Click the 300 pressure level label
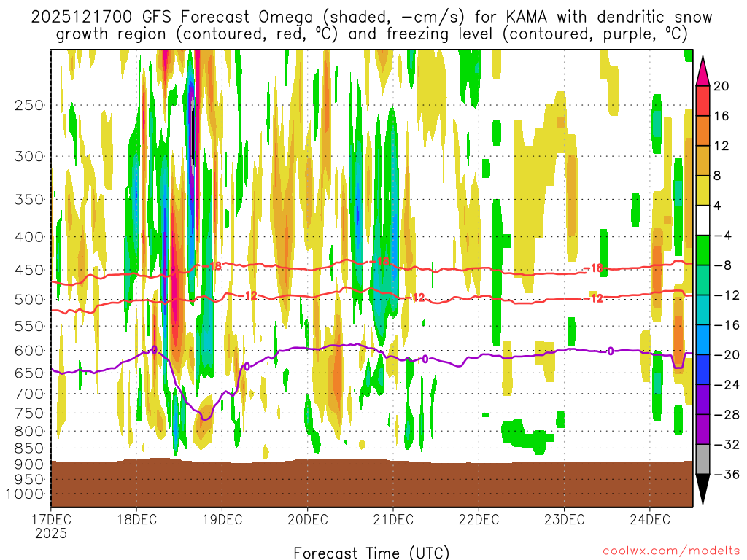The image size is (747, 560). click(29, 156)
